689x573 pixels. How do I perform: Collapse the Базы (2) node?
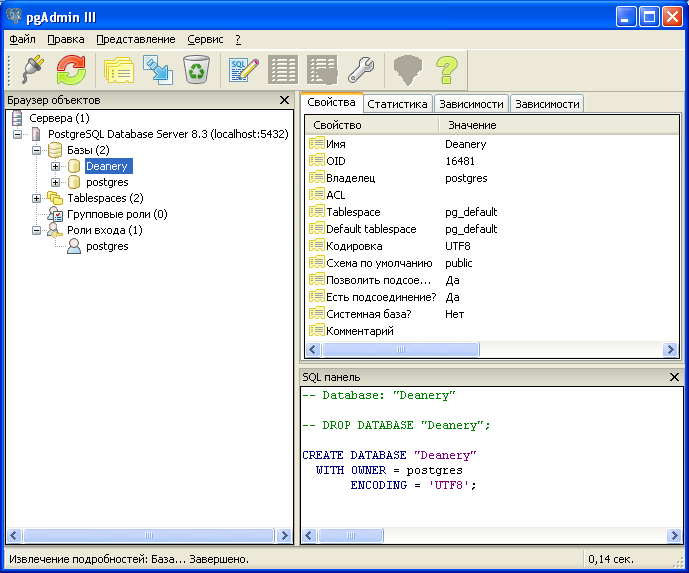click(x=36, y=150)
